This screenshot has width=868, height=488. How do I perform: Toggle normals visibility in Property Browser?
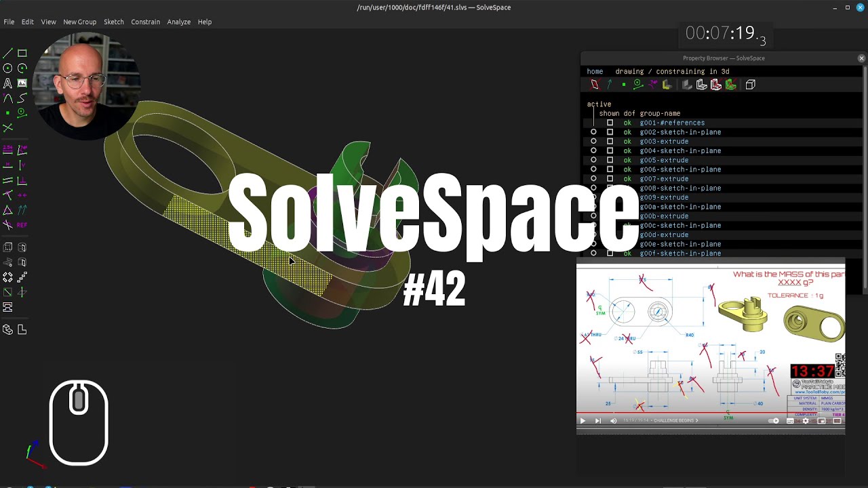point(609,85)
